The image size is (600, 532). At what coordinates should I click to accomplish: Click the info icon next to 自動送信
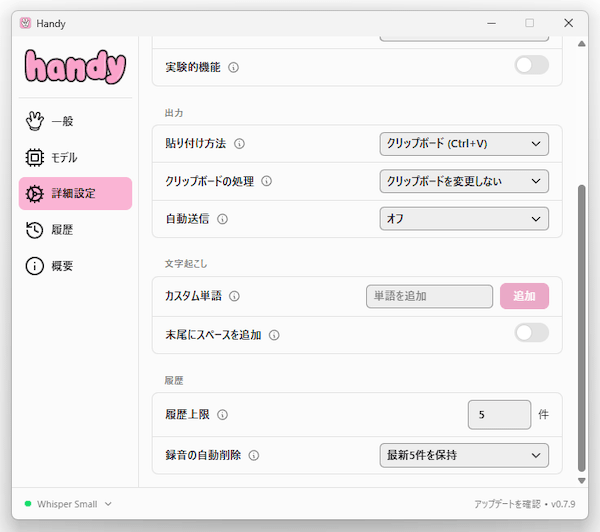tap(222, 218)
